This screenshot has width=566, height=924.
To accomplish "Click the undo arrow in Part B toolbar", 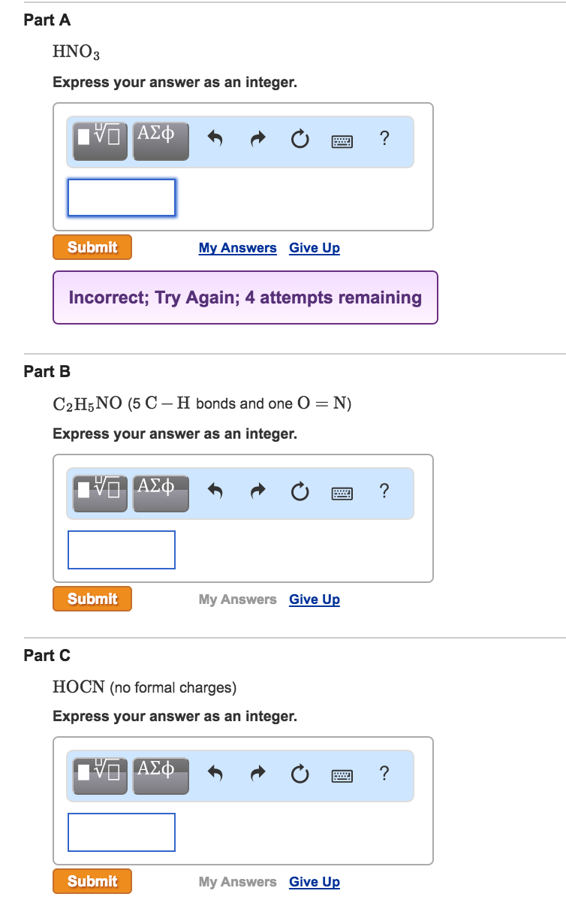I will click(x=216, y=491).
